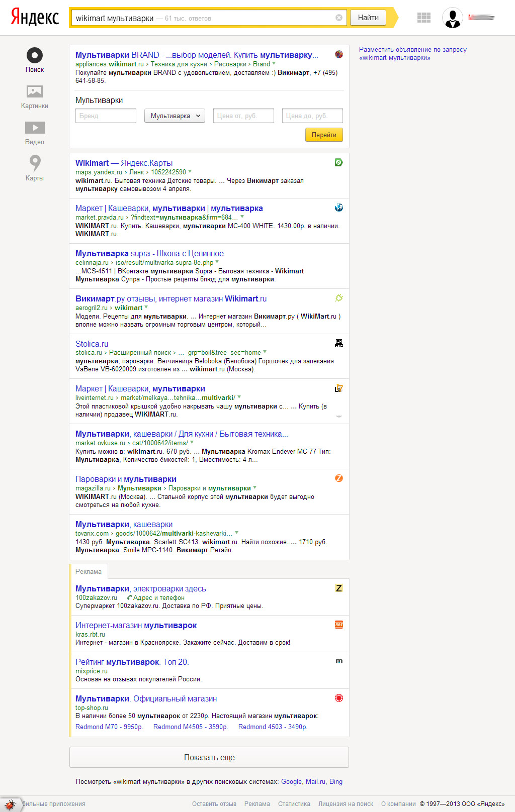The image size is (515, 812).
Task: Open the Yandex services grid icon
Action: (424, 18)
